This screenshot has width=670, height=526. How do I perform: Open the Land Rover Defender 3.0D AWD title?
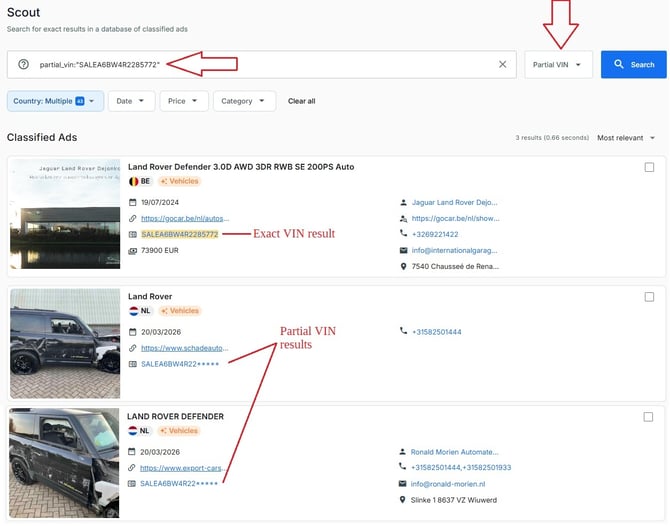pos(241,167)
